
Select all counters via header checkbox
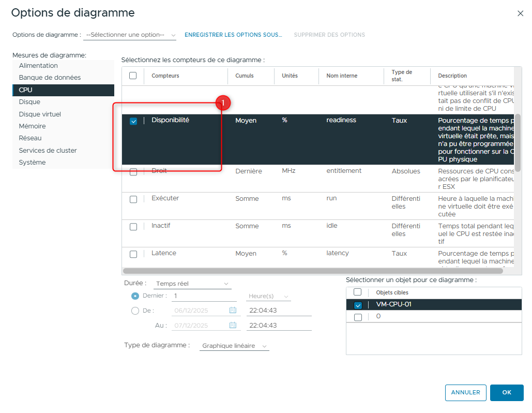(133, 76)
